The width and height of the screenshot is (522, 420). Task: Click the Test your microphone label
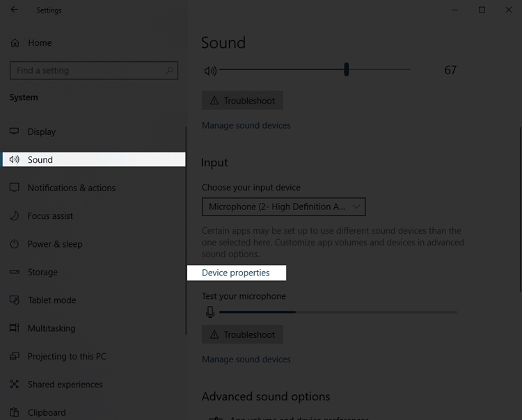(x=244, y=296)
